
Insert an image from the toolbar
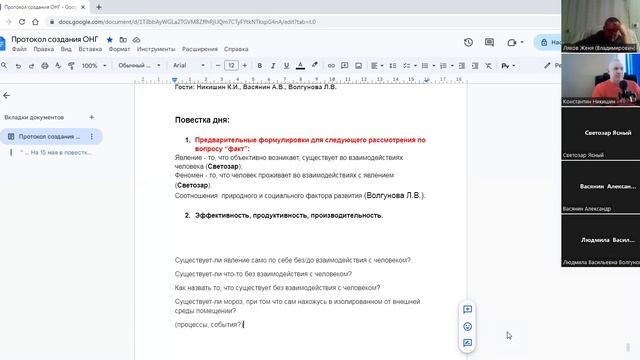(358, 66)
